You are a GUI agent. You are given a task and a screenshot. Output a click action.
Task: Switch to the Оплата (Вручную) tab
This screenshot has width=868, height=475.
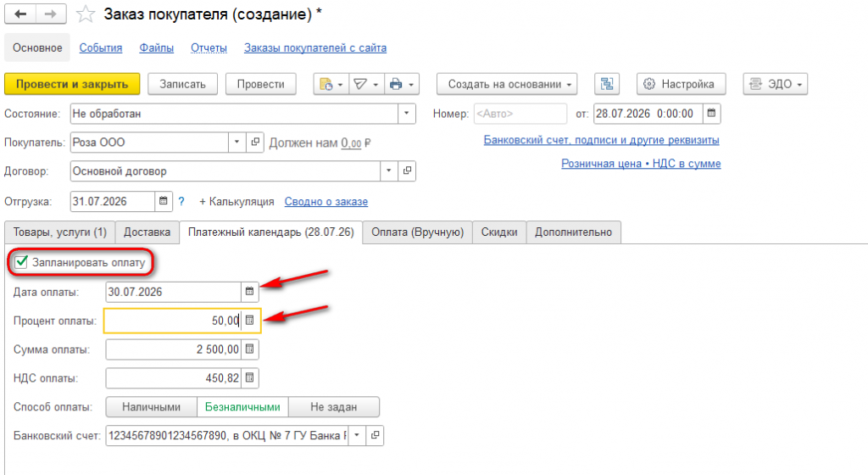[417, 232]
